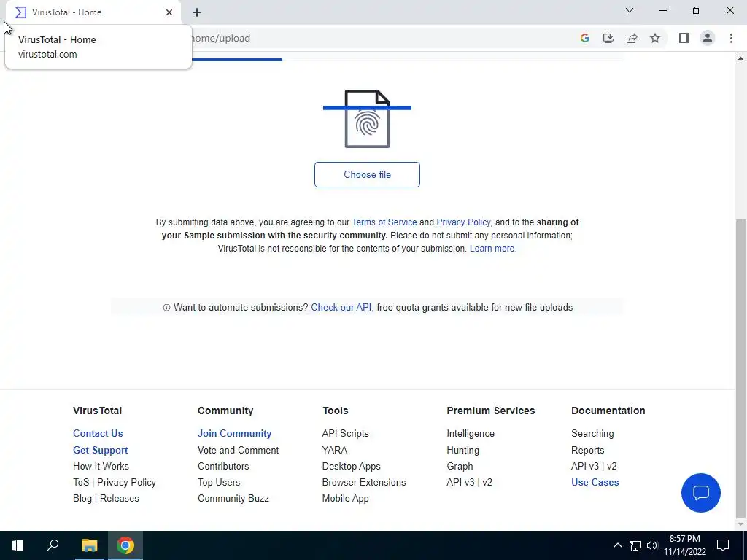
Task: Click the Google icon in address bar
Action: point(584,38)
